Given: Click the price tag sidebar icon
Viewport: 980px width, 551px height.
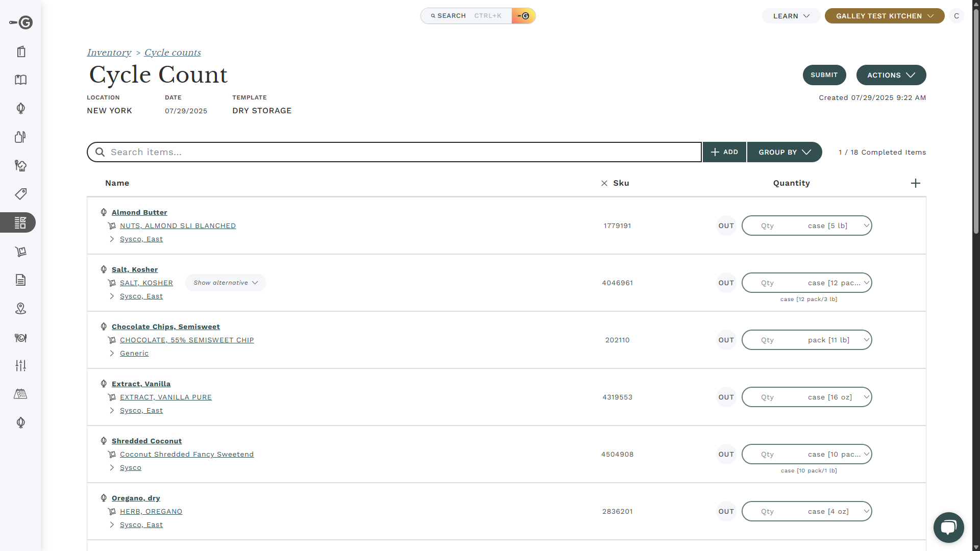Looking at the screenshot, I should coord(20,194).
